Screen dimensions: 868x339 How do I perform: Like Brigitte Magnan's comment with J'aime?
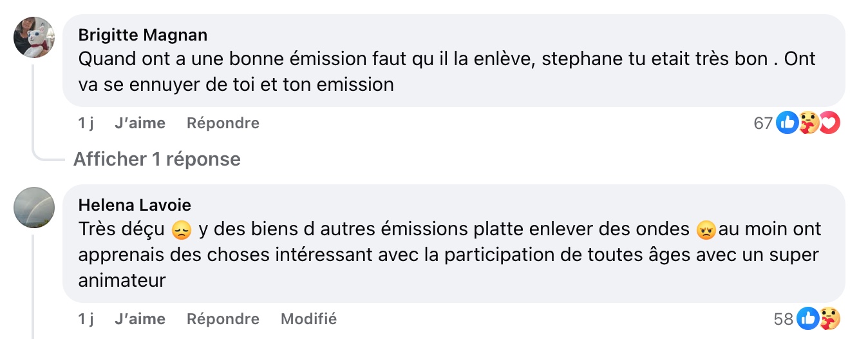coord(140,123)
